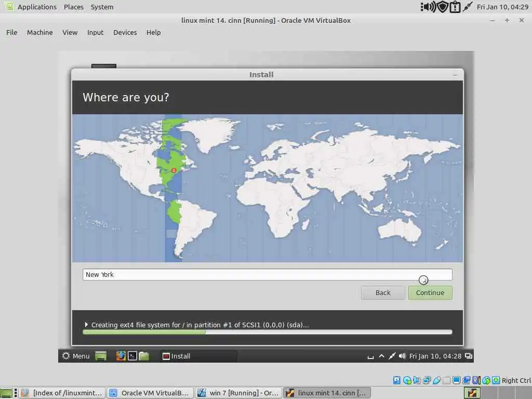This screenshot has height=399, width=532.
Task: Click the network adapter status icon
Action: click(x=427, y=380)
